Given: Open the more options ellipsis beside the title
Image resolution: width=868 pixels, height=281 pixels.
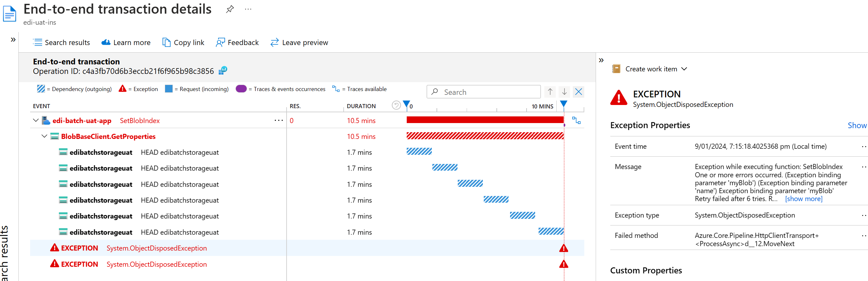Looking at the screenshot, I should [248, 9].
